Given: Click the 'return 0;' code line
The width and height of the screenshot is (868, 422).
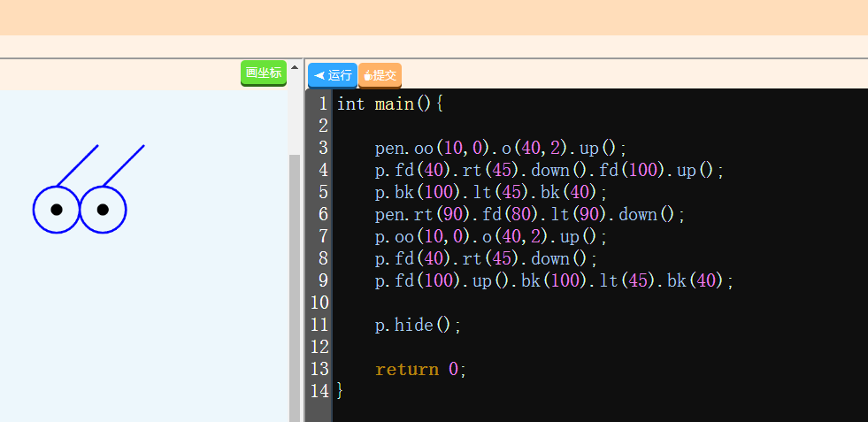Looking at the screenshot, I should [x=420, y=370].
